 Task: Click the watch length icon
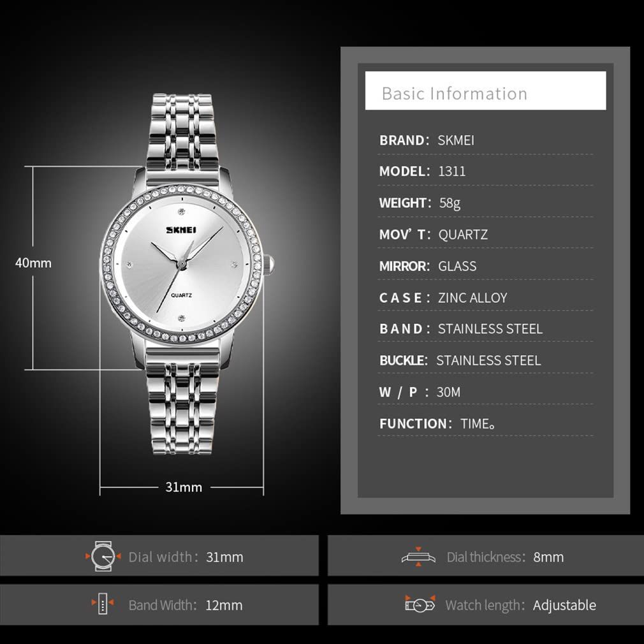click(x=420, y=604)
